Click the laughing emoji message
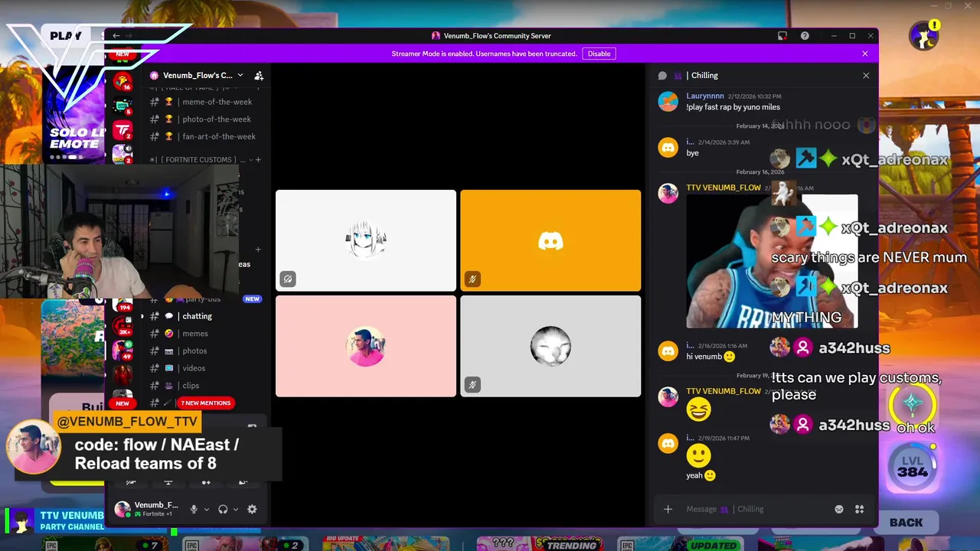 698,410
